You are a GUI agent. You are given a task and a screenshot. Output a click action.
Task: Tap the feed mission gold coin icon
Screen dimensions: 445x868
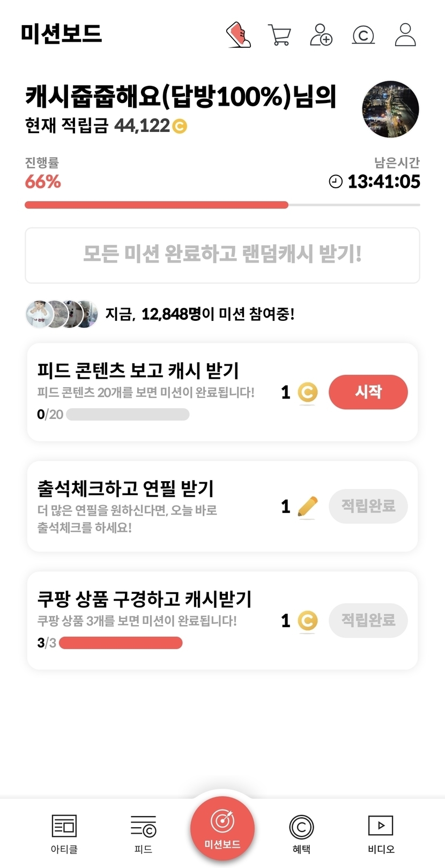(307, 392)
